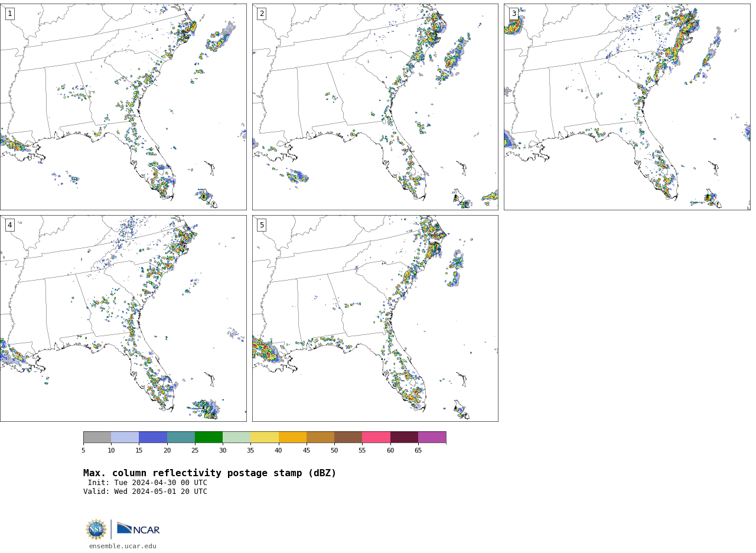This screenshot has height=553, width=756.
Task: Click the blue 15-20 dBZ swatch
Action: tap(153, 437)
